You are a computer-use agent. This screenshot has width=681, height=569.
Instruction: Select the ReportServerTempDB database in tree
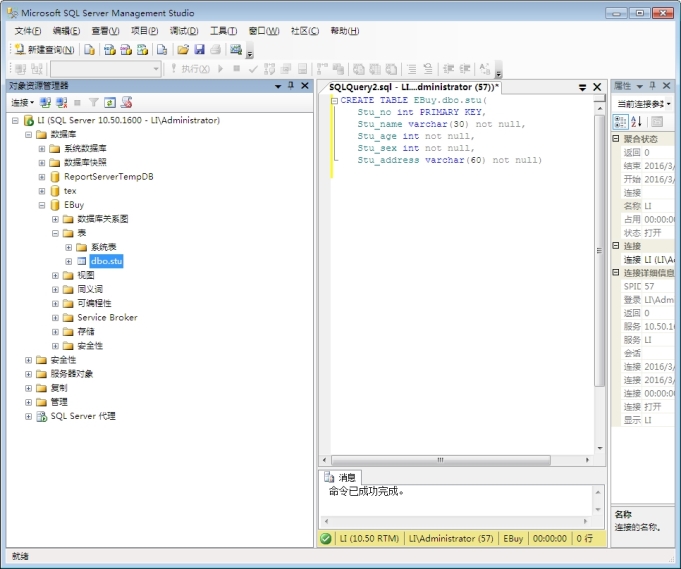[108, 177]
